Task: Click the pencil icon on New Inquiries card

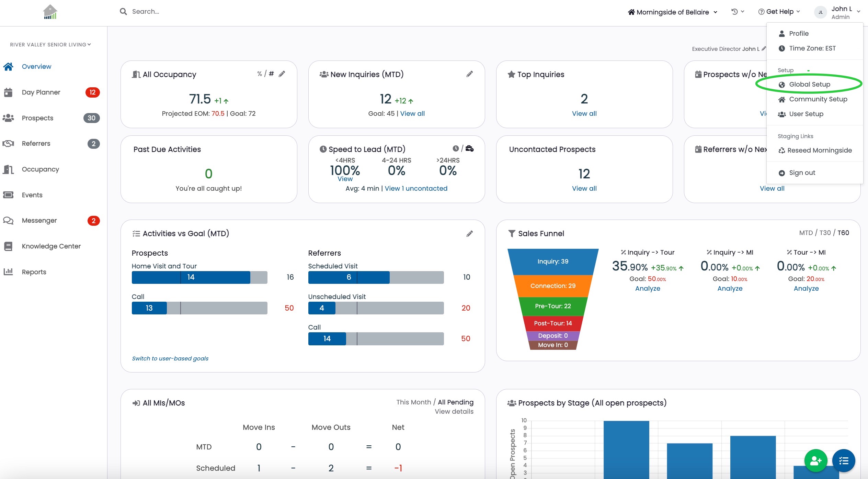Action: coord(469,74)
